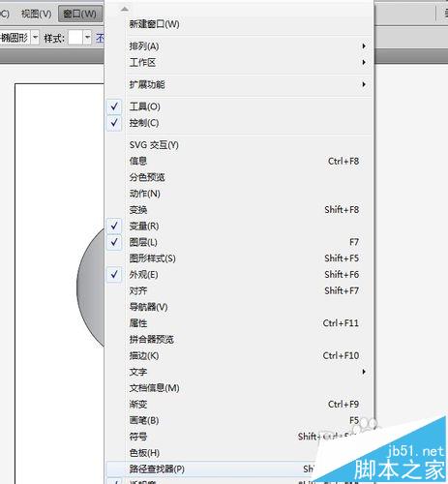Open the 画笔(B) panel
This screenshot has height=484, width=448.
click(239, 420)
